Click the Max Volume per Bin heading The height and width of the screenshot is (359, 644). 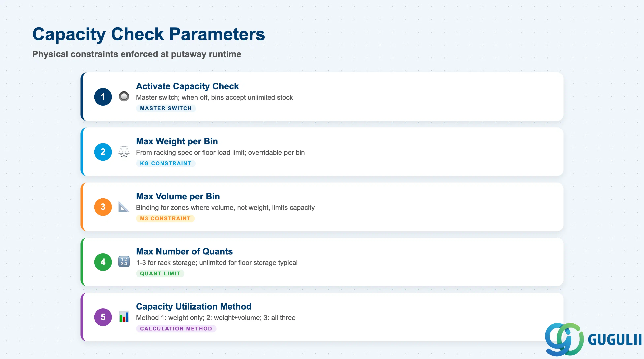click(x=178, y=196)
